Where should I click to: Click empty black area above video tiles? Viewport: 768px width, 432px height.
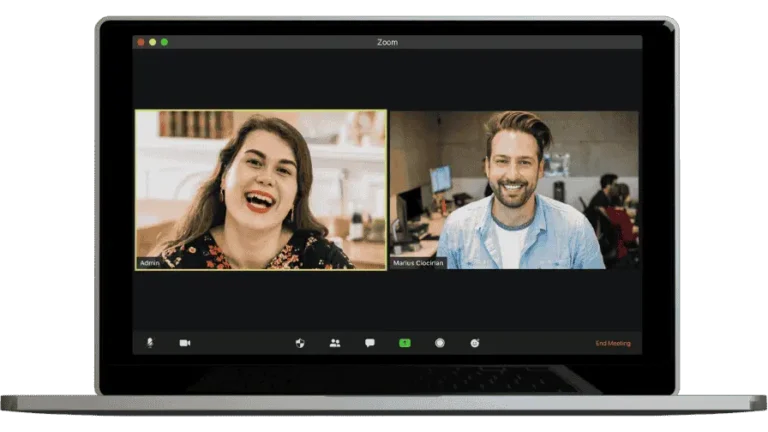387,80
